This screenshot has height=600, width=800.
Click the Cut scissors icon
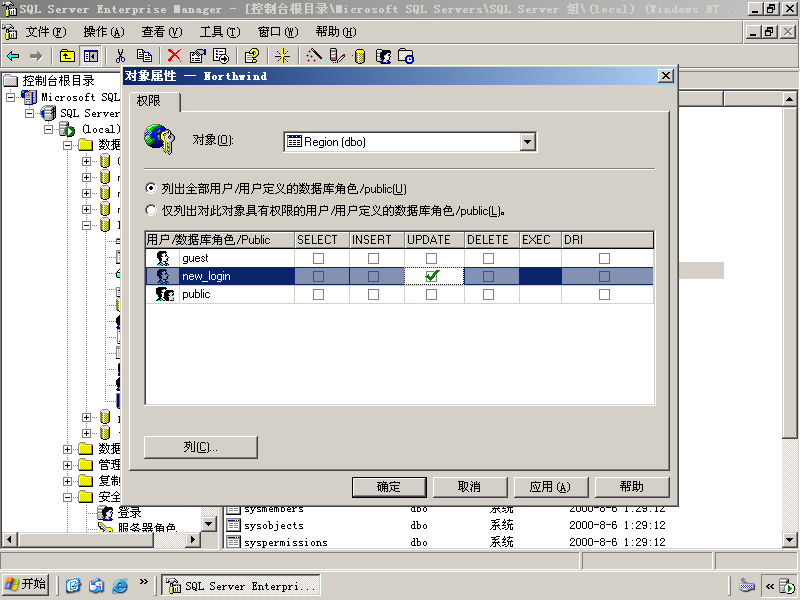click(120, 56)
